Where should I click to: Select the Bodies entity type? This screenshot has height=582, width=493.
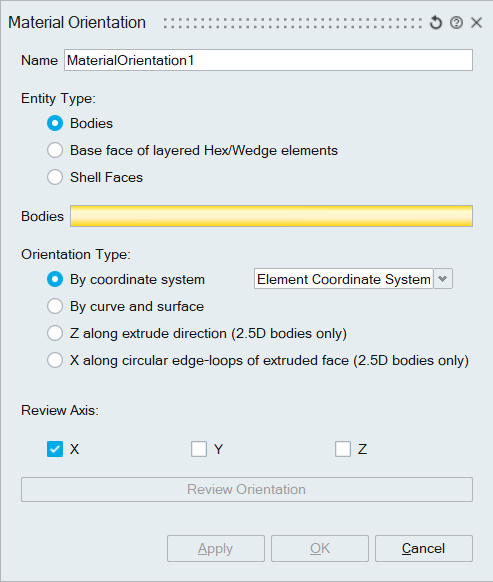click(x=55, y=123)
